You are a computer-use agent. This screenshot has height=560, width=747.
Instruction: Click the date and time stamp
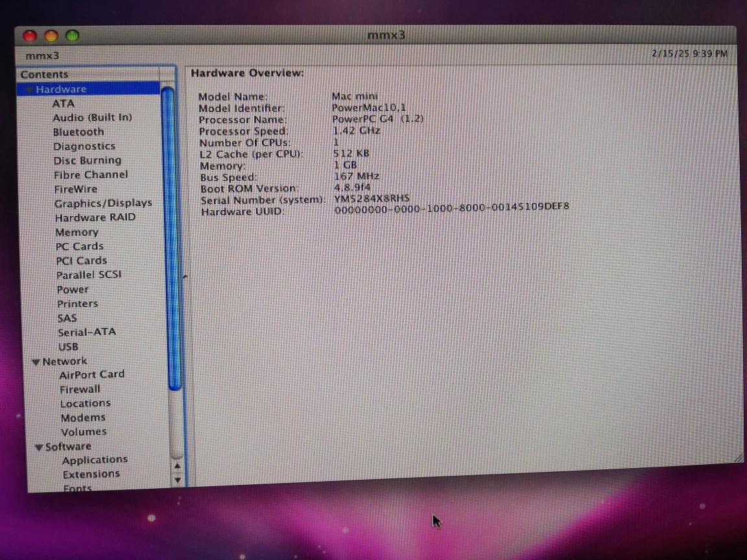click(689, 53)
